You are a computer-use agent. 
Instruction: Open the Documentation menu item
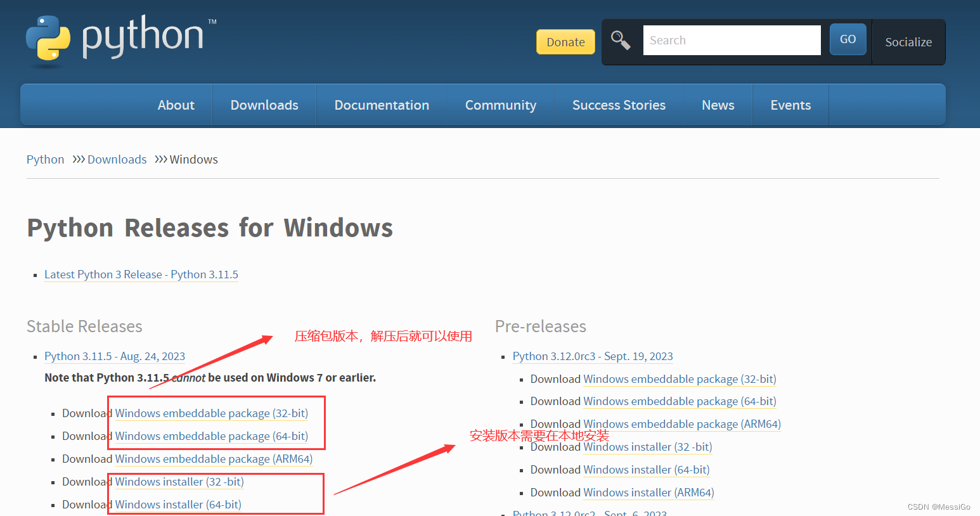pos(382,105)
